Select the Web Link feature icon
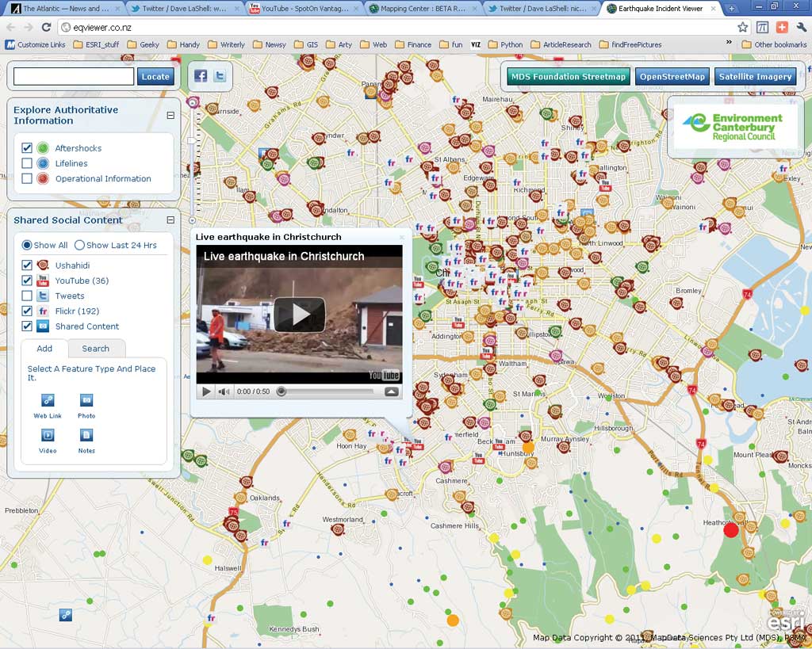Image resolution: width=812 pixels, height=649 pixels. click(48, 400)
